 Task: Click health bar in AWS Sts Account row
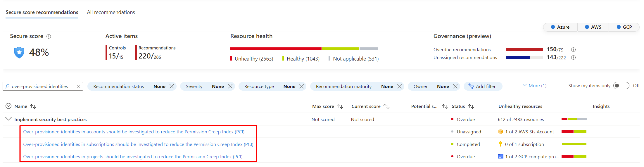click(x=574, y=132)
